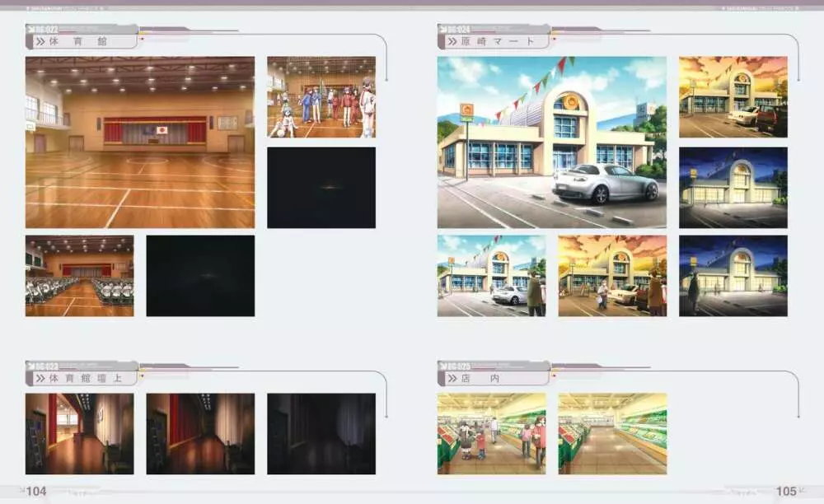Open the gymnasium thumbnail with students
The image size is (824, 504).
click(x=321, y=96)
